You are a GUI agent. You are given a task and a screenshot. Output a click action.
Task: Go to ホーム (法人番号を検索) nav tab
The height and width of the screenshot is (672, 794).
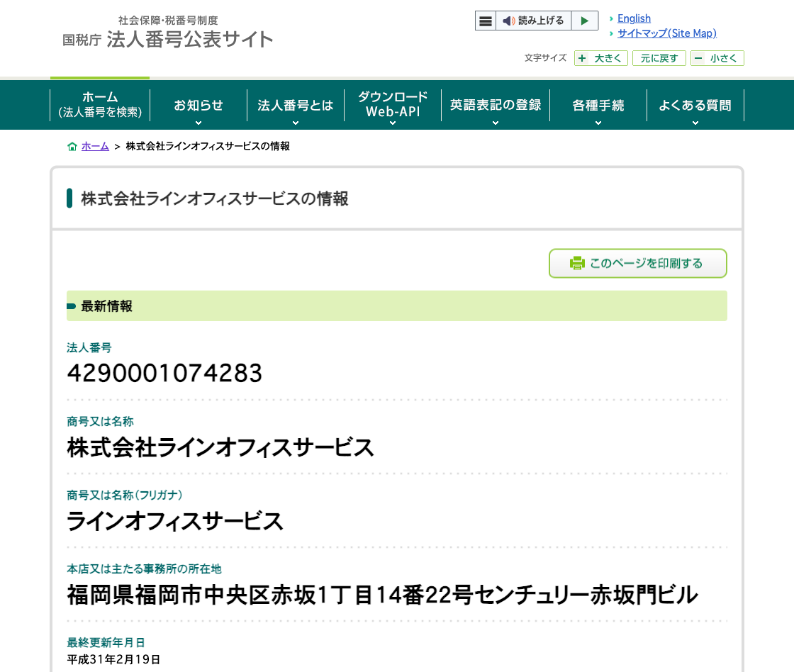pyautogui.click(x=100, y=105)
